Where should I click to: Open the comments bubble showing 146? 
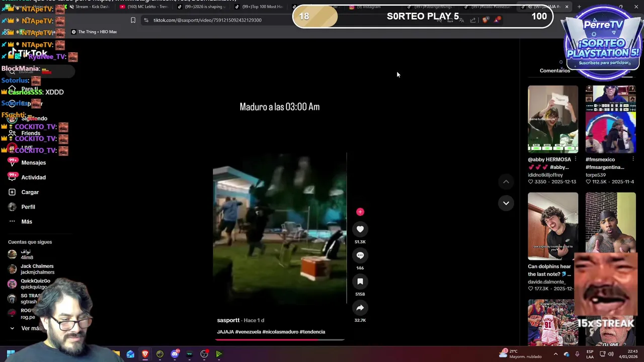[360, 255]
